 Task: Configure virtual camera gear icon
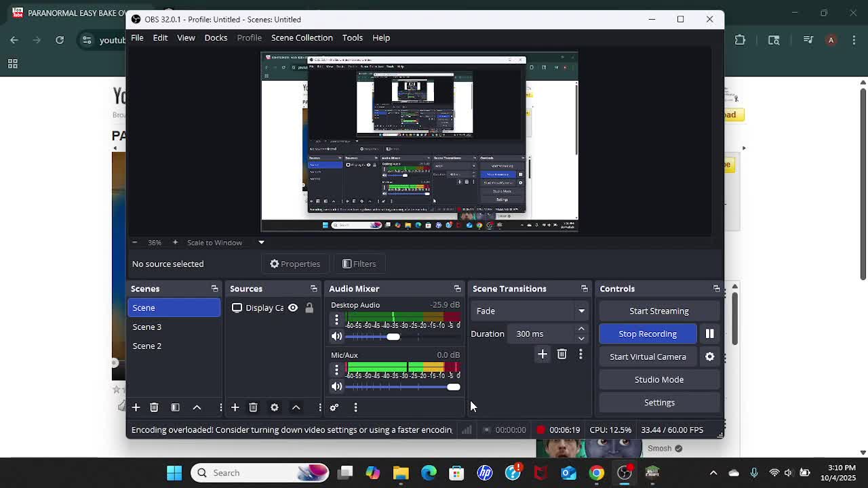(x=709, y=357)
